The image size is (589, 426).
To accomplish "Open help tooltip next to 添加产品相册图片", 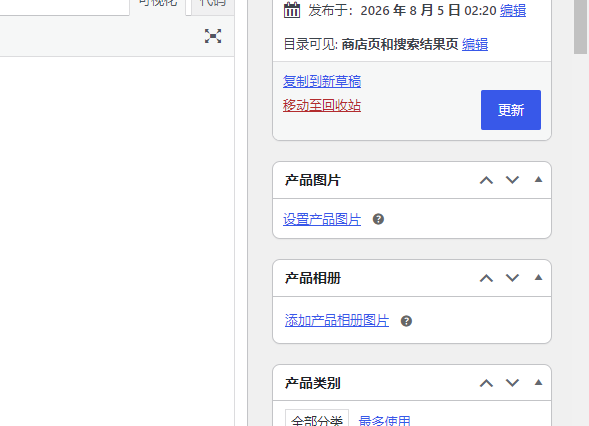I will 406,321.
